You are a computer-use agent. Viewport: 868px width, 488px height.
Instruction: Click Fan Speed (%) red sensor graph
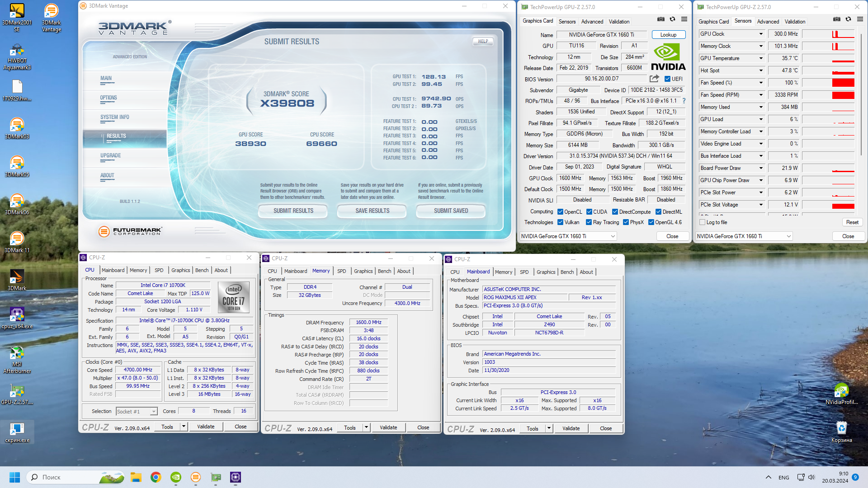pos(828,83)
